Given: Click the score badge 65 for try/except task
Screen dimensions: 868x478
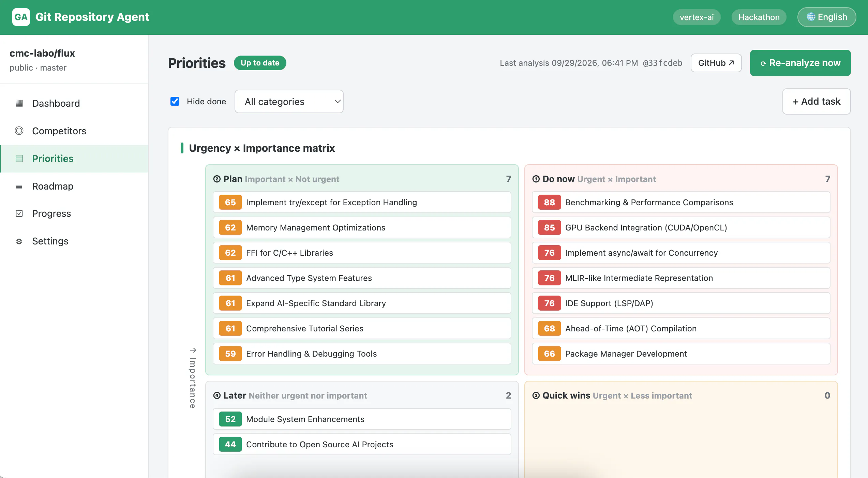Looking at the screenshot, I should (230, 202).
